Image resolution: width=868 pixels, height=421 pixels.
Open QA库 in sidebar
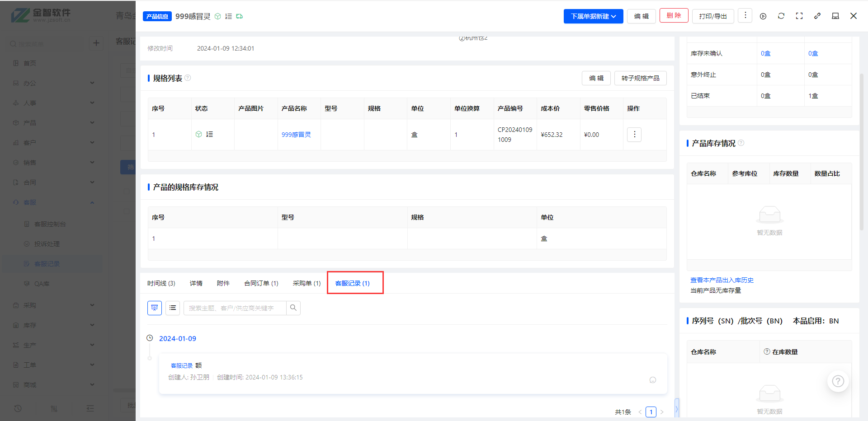pyautogui.click(x=42, y=284)
